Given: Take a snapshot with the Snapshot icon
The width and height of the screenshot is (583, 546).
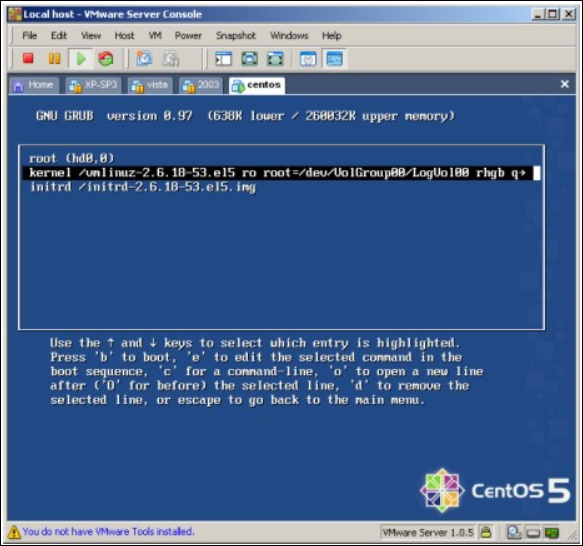Looking at the screenshot, I should pyautogui.click(x=144, y=58).
